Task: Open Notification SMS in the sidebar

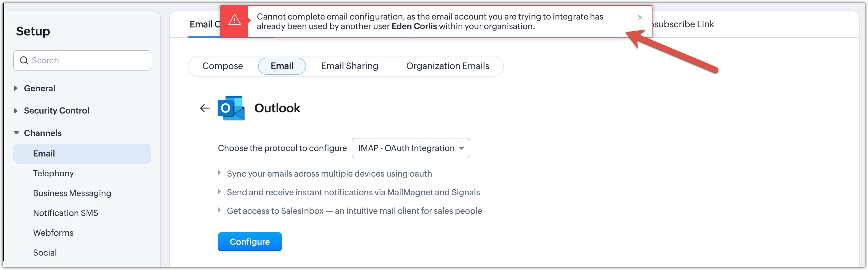Action: point(66,213)
